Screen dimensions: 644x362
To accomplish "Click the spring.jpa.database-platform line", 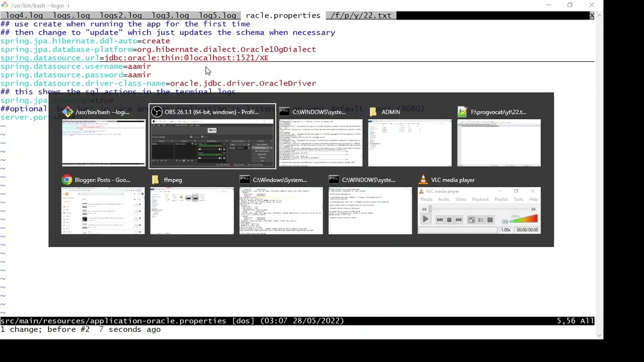I will pos(158,49).
